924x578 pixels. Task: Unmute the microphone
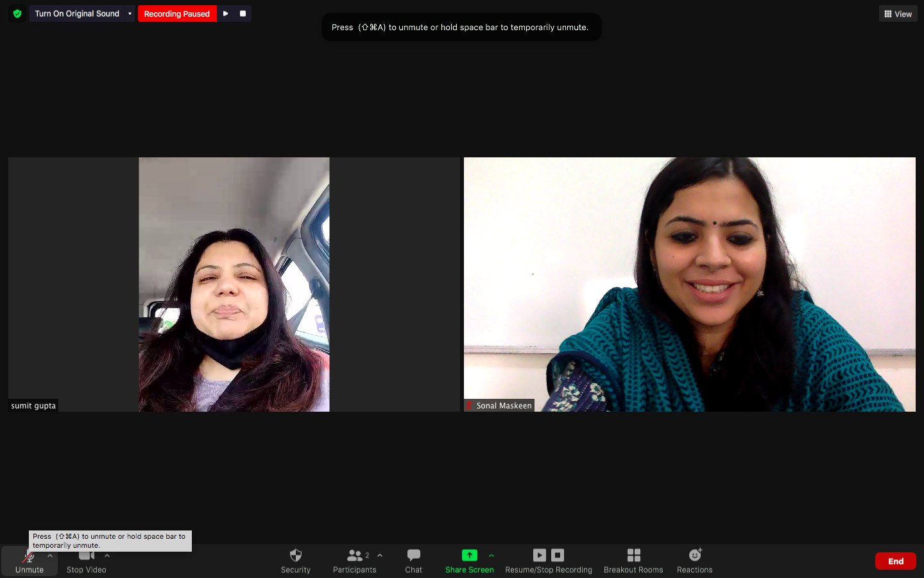[30, 561]
